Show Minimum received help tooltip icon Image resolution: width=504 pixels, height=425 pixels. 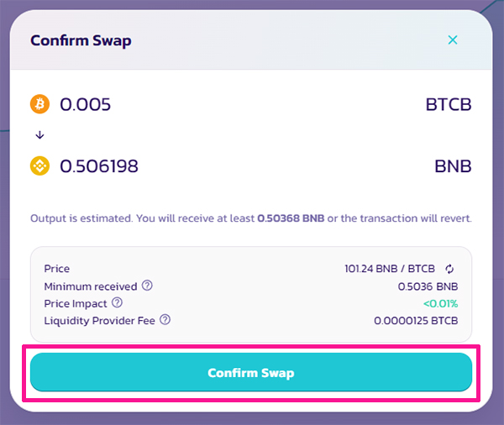(x=147, y=286)
